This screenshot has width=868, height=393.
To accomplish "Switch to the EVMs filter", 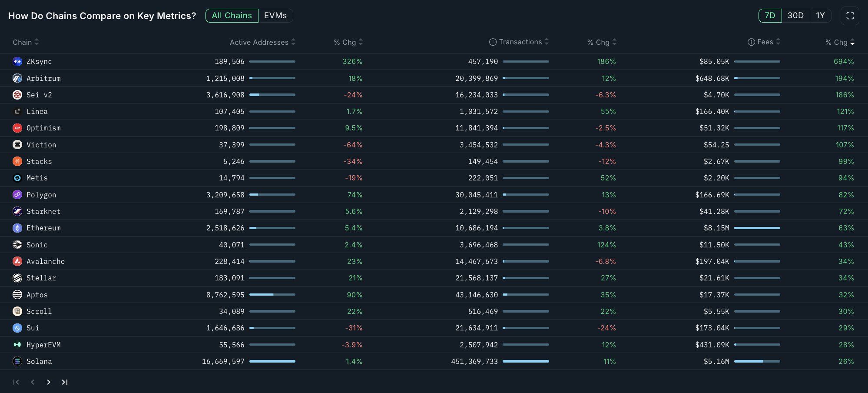I will click(x=276, y=15).
